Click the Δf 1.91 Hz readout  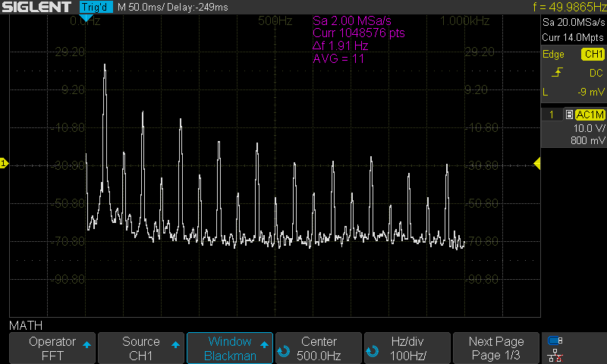[x=340, y=46]
